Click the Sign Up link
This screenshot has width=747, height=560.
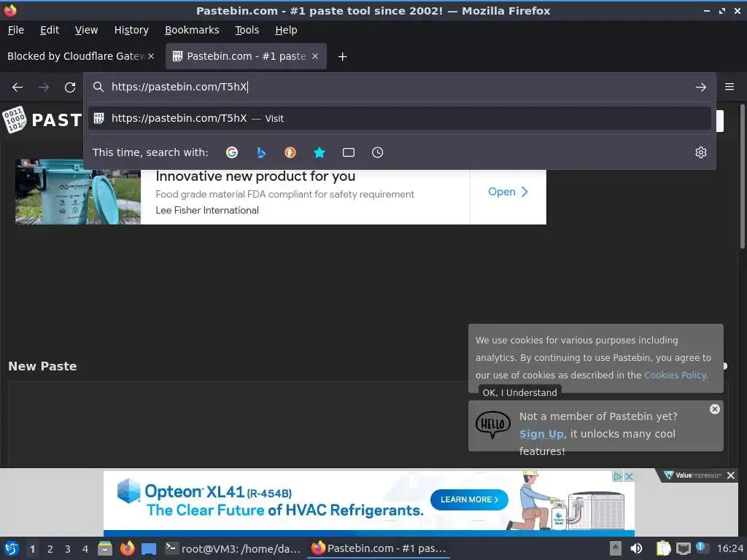coord(542,434)
